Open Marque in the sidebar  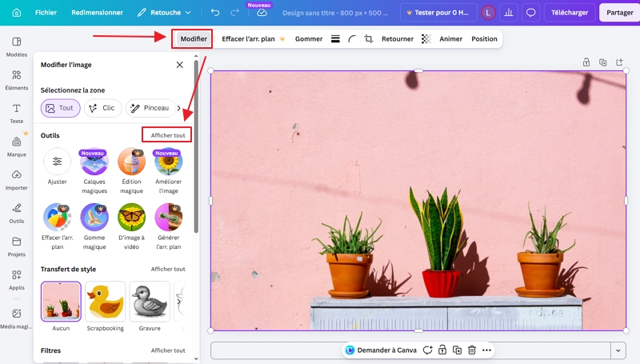coord(17,146)
